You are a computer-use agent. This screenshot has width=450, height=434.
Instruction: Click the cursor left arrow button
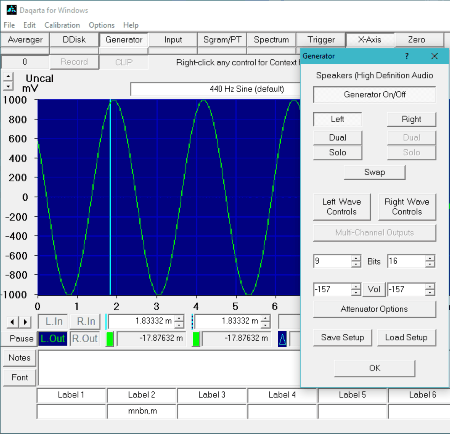(x=12, y=322)
